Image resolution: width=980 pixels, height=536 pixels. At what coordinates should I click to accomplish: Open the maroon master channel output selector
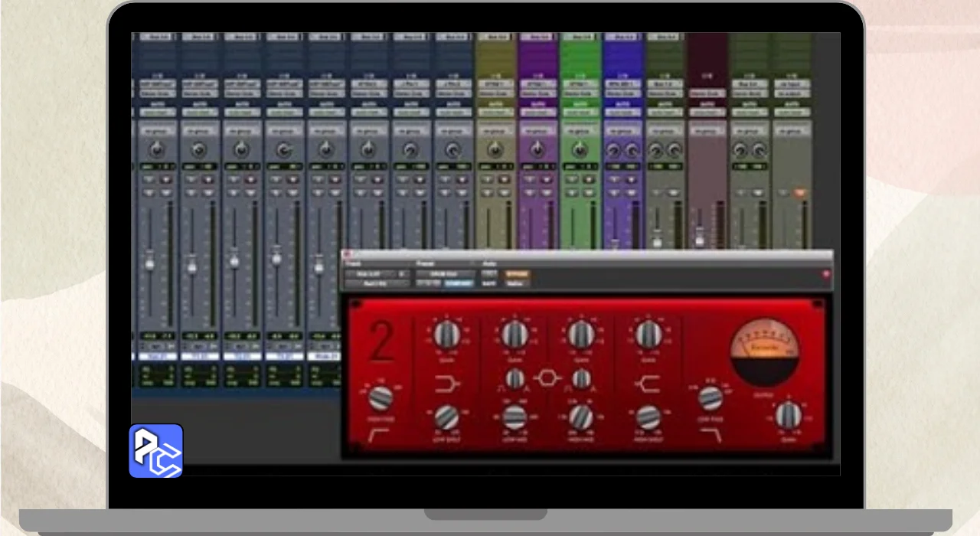point(707,93)
